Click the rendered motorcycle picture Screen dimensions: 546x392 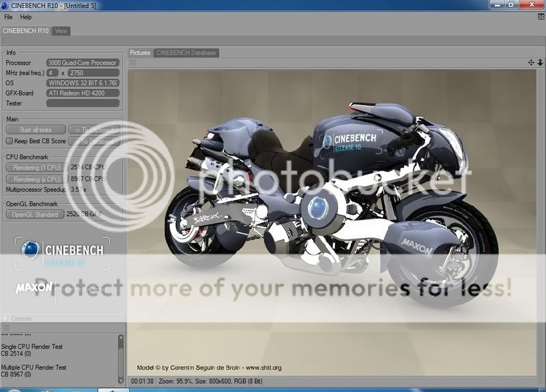(x=332, y=223)
